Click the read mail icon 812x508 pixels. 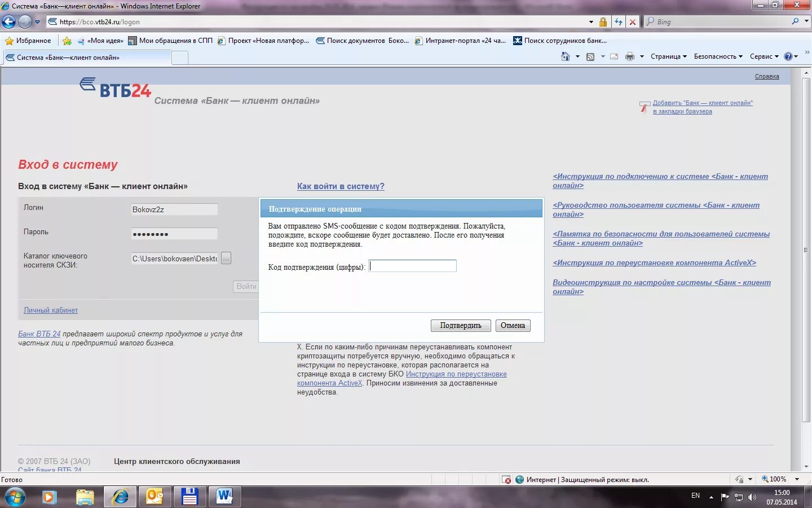(x=614, y=56)
